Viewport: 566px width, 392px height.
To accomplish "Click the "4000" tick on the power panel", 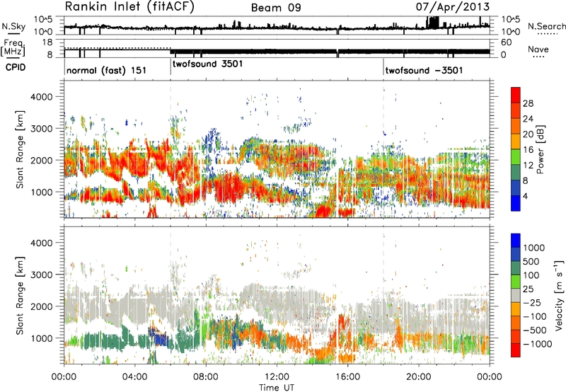I will [41, 97].
